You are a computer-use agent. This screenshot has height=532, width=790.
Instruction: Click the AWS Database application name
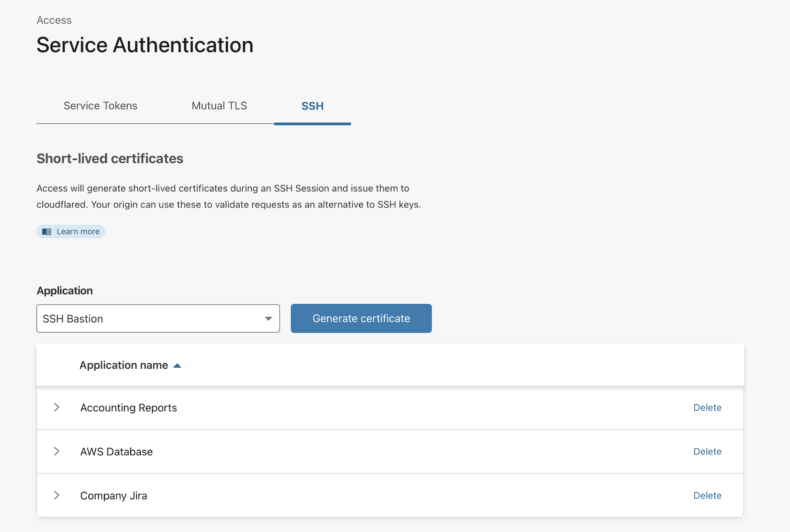(x=116, y=452)
